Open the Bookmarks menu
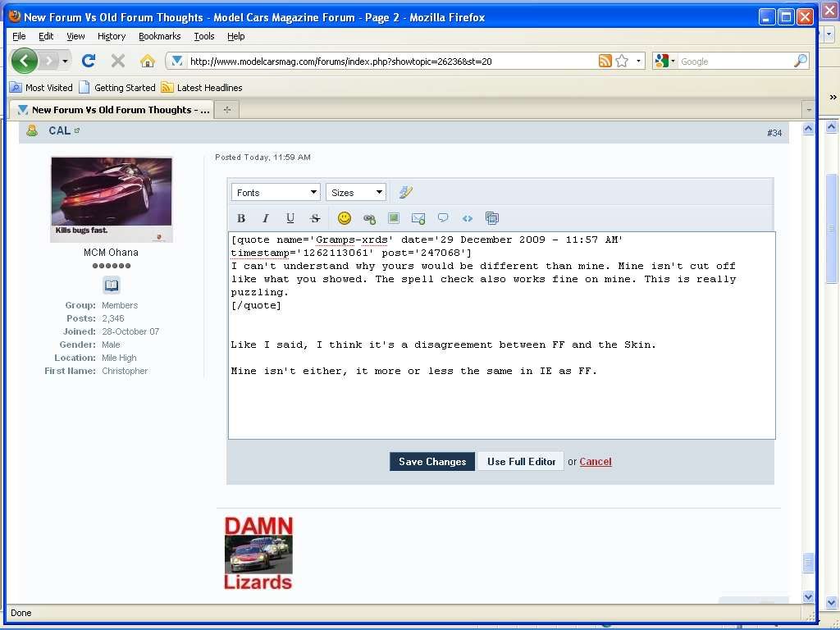The width and height of the screenshot is (840, 630). tap(159, 36)
